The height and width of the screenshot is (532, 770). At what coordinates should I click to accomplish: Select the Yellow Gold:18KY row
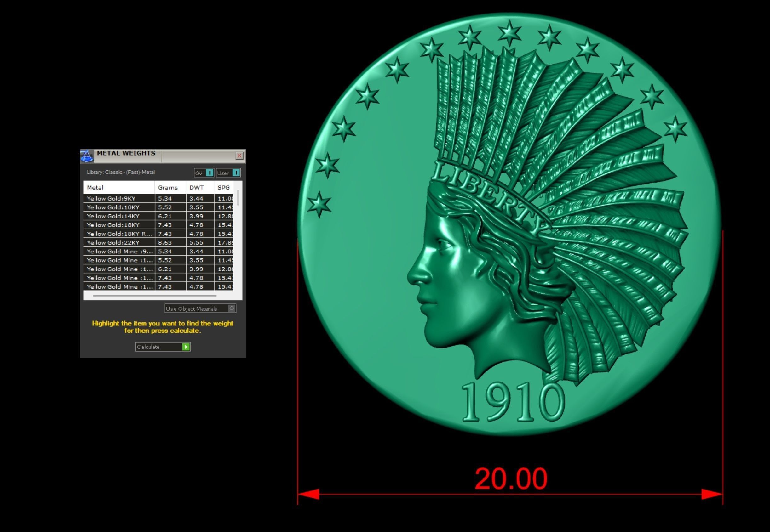pyautogui.click(x=158, y=225)
